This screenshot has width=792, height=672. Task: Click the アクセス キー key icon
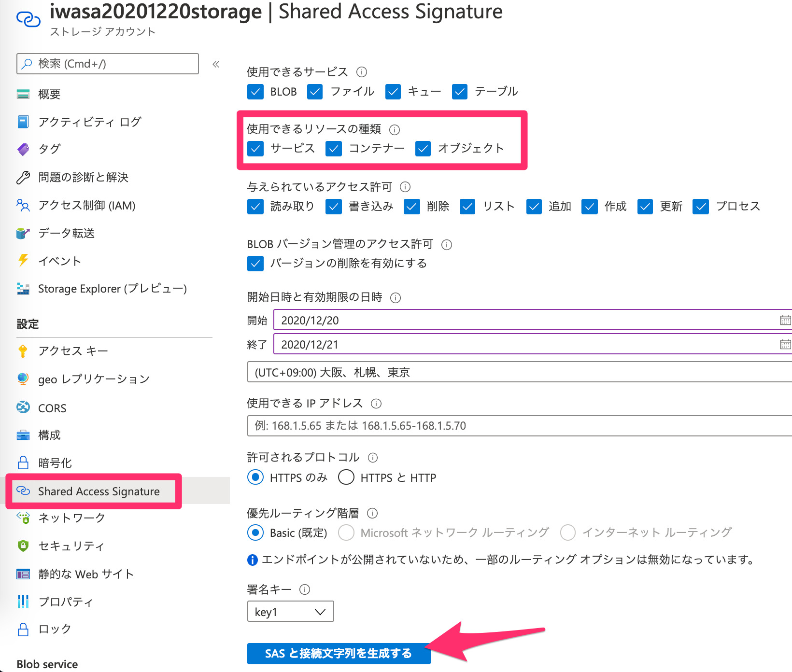click(x=23, y=351)
